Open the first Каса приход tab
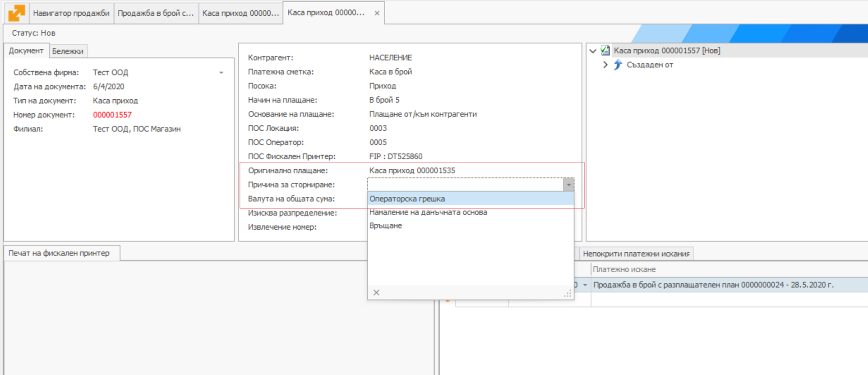Image resolution: width=868 pixels, height=375 pixels. [240, 13]
